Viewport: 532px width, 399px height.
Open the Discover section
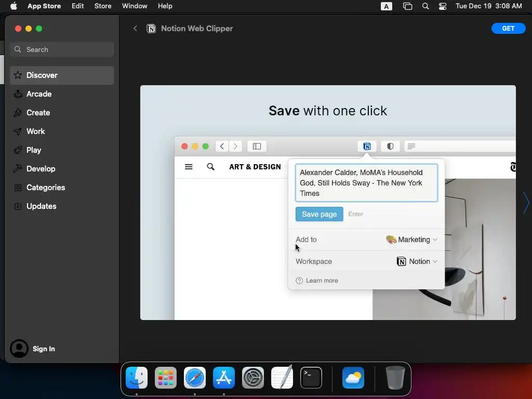[x=62, y=75]
